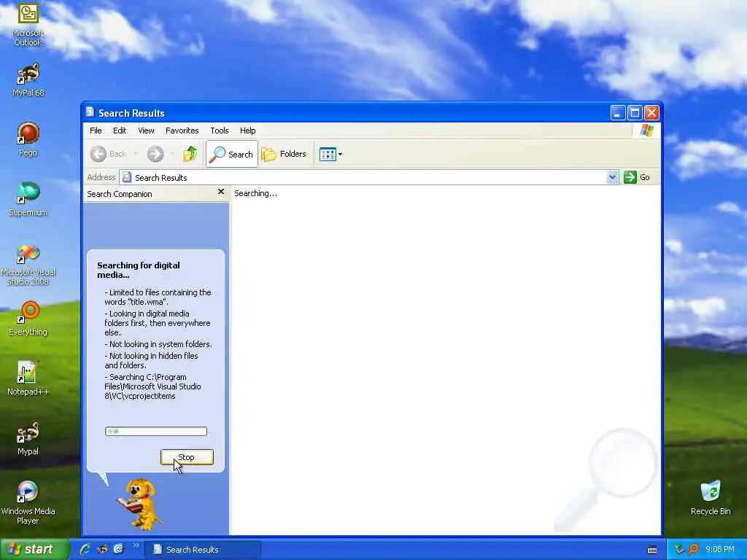Select the Supermium desktop shortcut
This screenshot has width=747, height=560.
point(28,200)
